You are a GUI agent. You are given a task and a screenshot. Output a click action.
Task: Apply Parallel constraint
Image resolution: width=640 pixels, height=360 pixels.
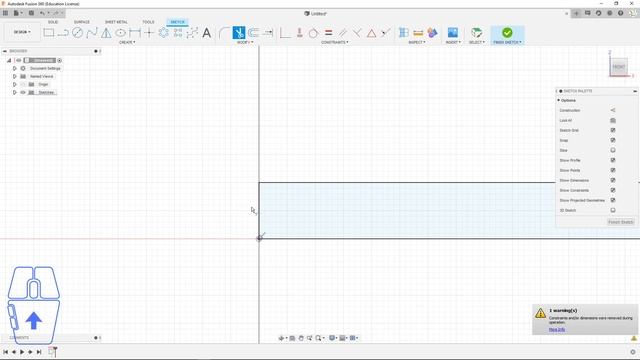point(342,33)
